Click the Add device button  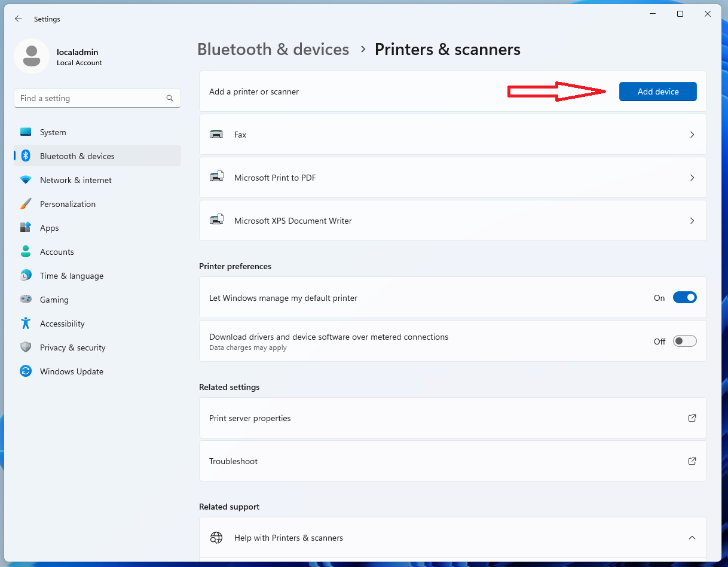657,92
